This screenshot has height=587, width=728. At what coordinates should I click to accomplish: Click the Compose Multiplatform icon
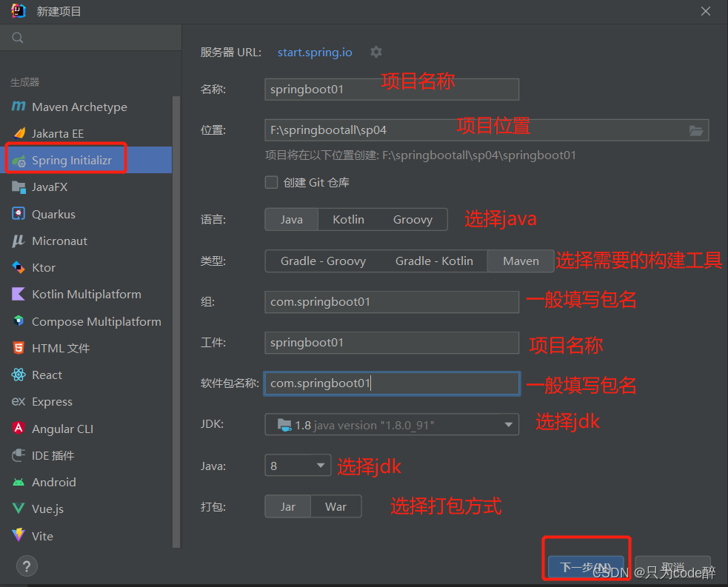pos(19,321)
